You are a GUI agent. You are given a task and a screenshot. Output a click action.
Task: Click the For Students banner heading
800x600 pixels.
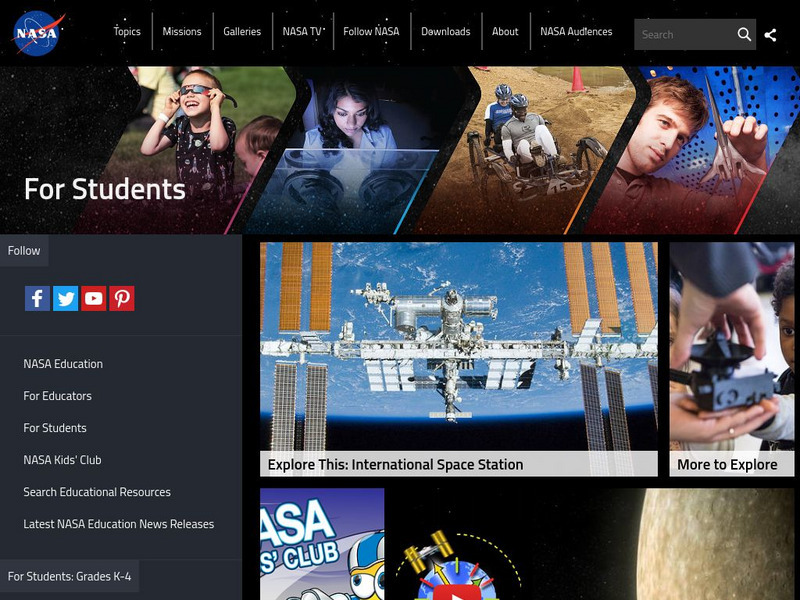click(x=105, y=189)
